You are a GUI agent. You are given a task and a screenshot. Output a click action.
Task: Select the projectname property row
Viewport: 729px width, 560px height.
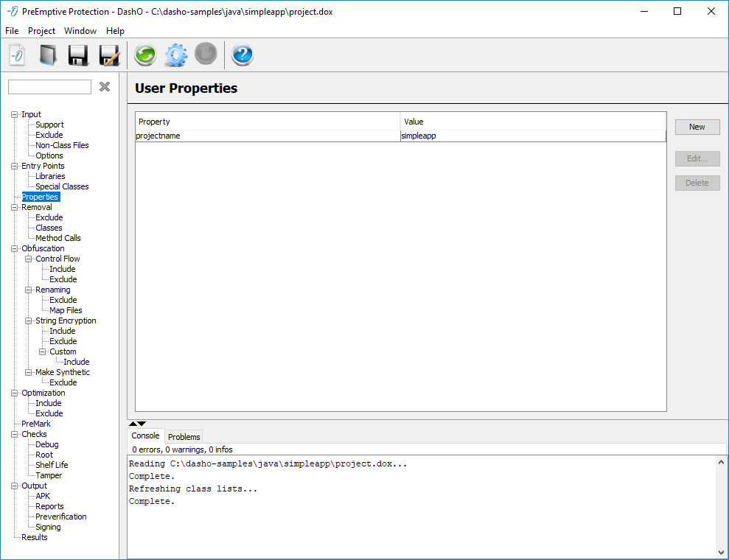tap(265, 136)
